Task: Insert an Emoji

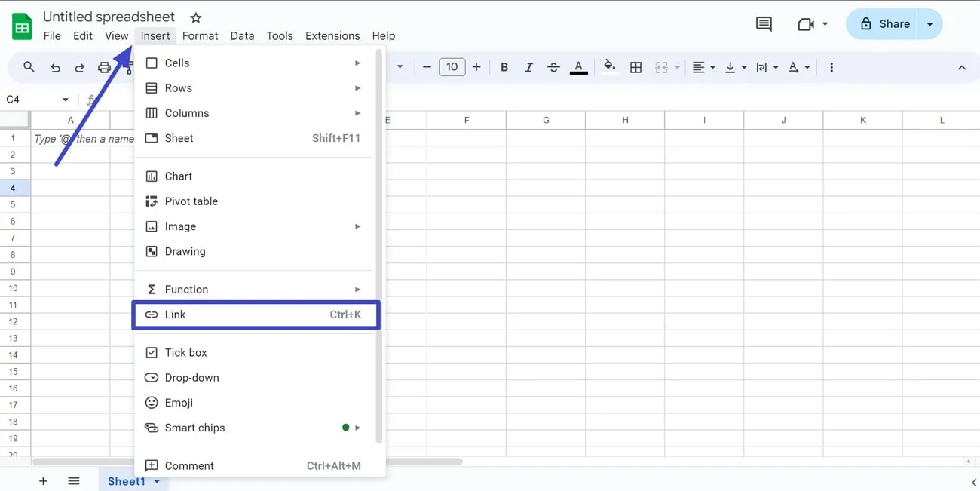Action: tap(254, 403)
